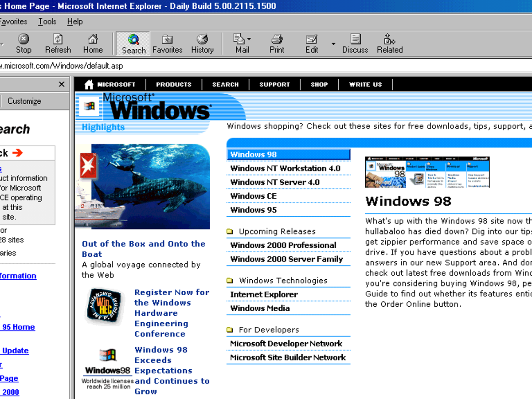
Task: Click WRITE US in the nav bar
Action: [365, 84]
